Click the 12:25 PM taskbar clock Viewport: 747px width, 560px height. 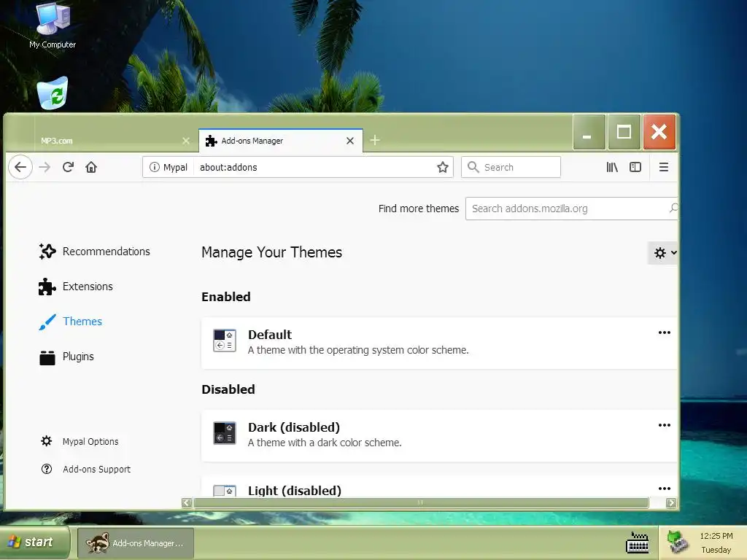tap(716, 536)
